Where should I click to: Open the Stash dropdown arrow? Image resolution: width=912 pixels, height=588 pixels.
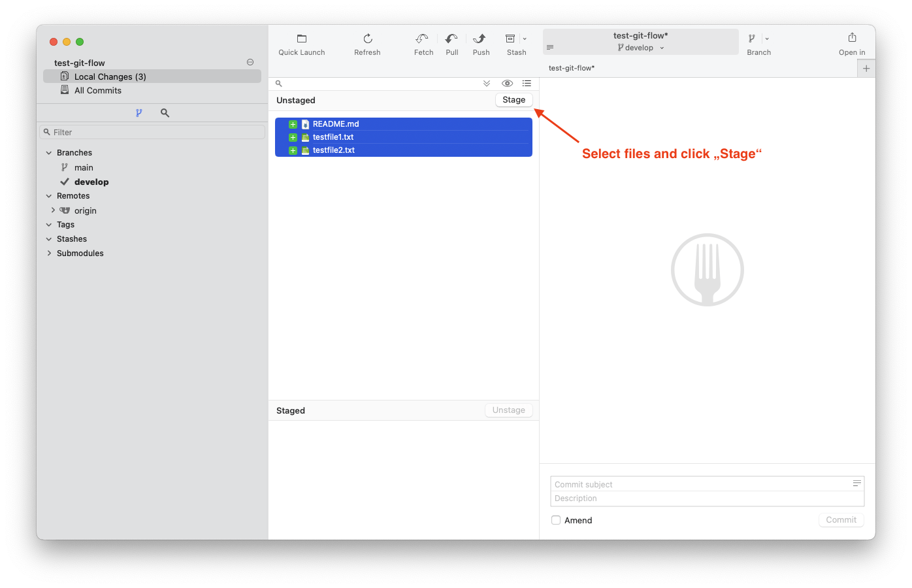click(x=525, y=39)
